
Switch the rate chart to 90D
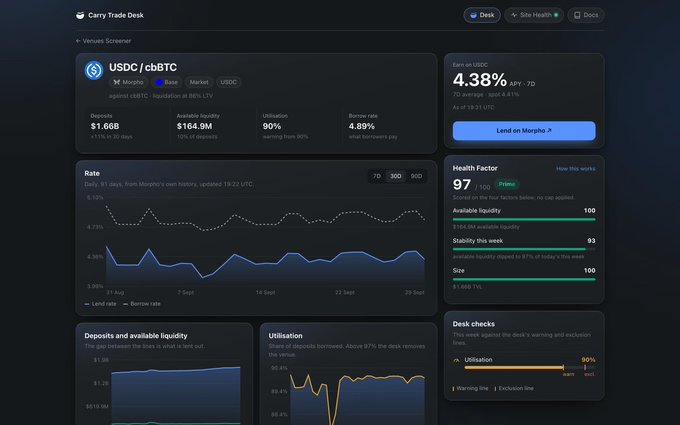point(416,176)
